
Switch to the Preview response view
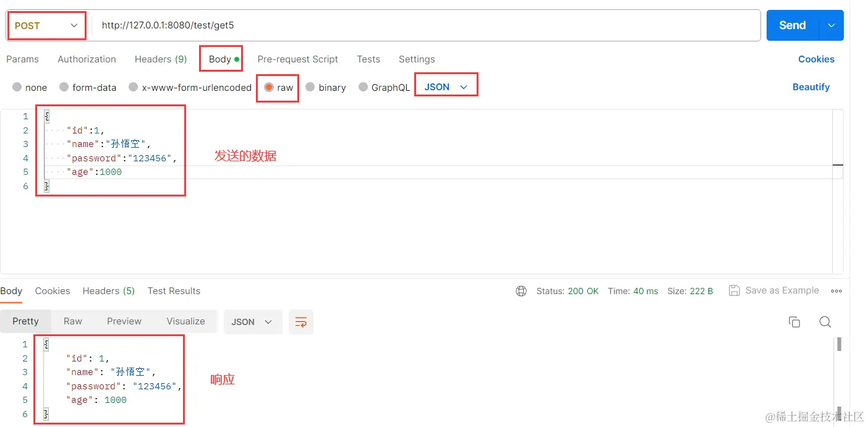tap(124, 321)
